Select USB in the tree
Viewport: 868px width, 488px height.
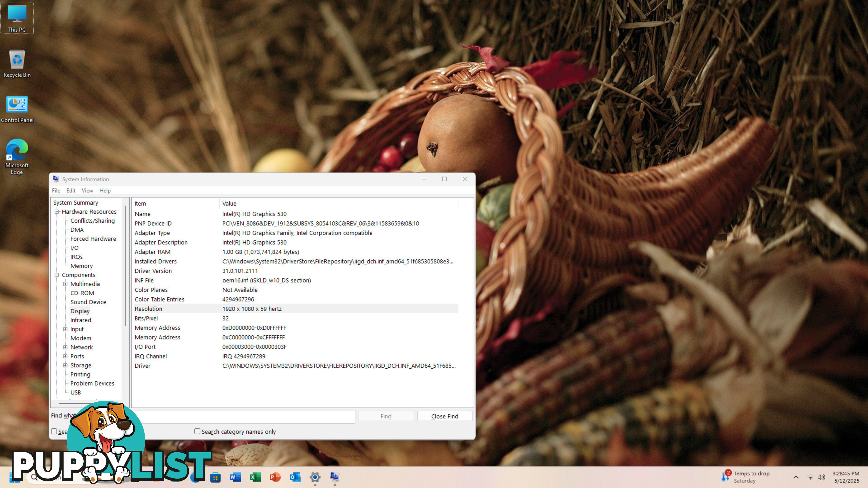(x=75, y=393)
